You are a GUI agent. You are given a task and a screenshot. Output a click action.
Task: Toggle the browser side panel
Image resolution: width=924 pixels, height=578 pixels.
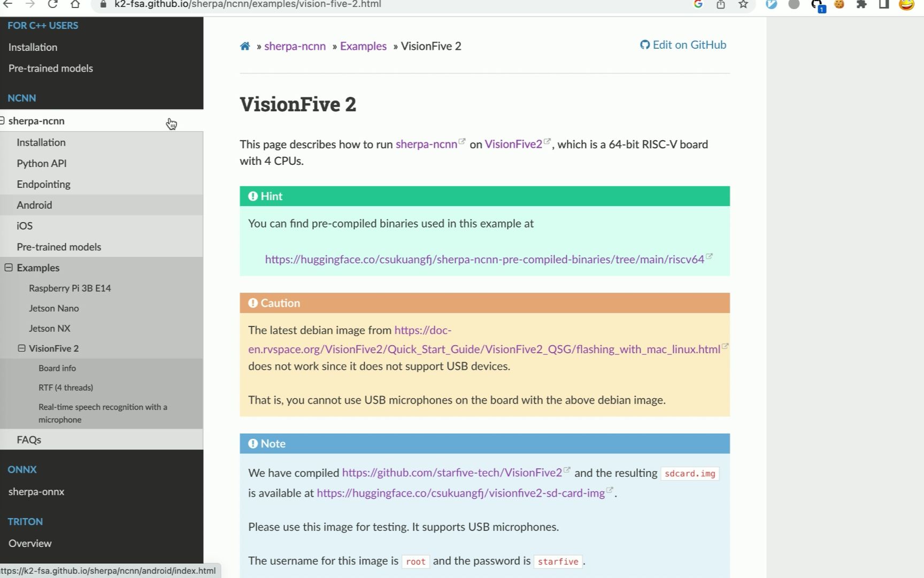(x=884, y=4)
